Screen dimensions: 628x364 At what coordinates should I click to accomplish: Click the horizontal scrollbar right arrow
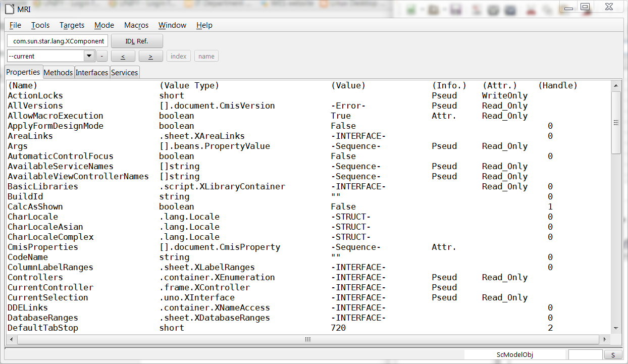[606, 339]
